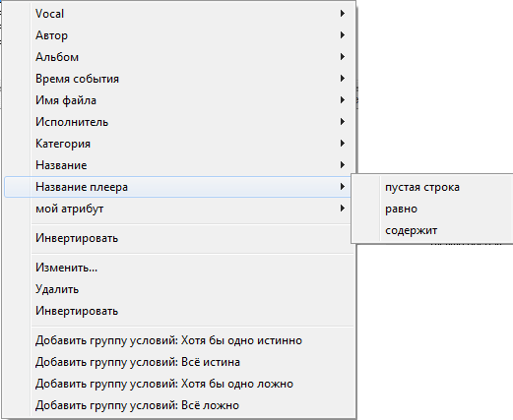Select the Название плеера menu item

179,187
